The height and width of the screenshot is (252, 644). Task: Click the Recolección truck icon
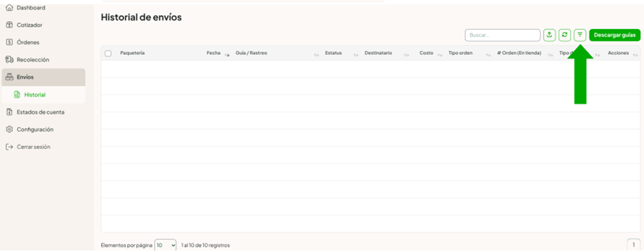point(10,60)
